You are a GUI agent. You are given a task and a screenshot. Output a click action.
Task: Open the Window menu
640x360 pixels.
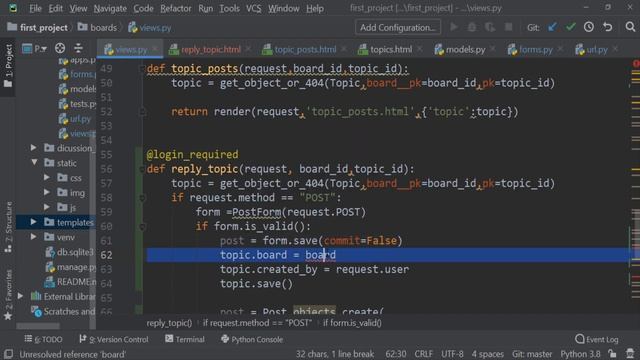[x=283, y=8]
